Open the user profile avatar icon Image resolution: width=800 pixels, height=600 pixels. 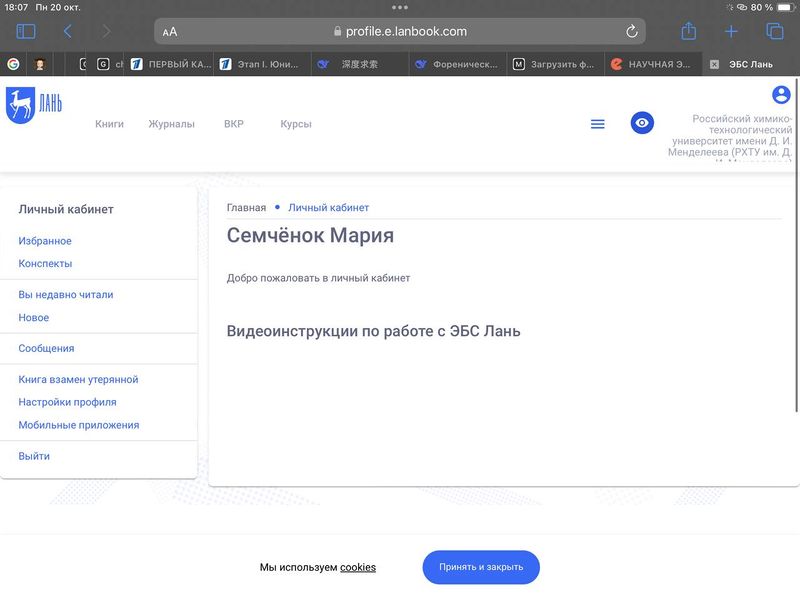(781, 95)
